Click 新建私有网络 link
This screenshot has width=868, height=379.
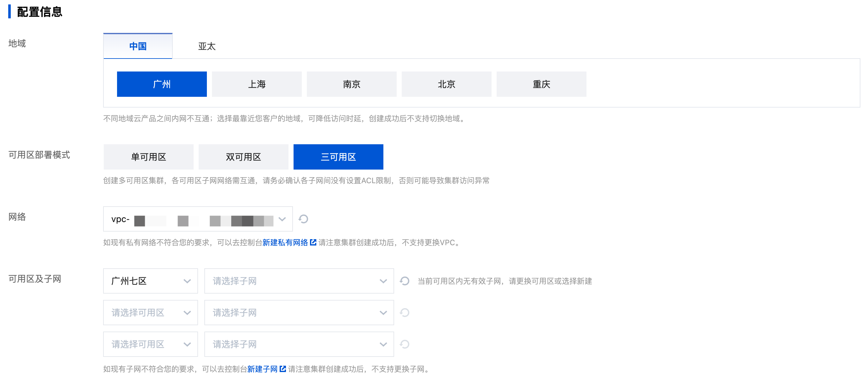(285, 243)
